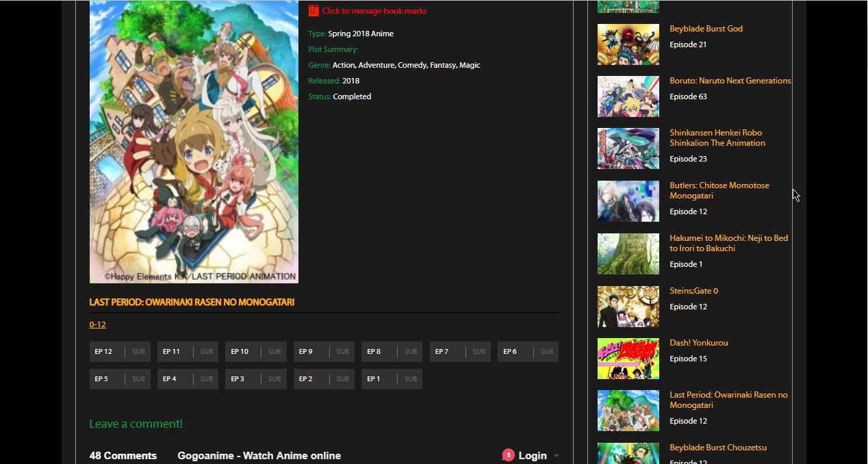Select the Comedy genre link
The height and width of the screenshot is (464, 868).
click(x=412, y=65)
